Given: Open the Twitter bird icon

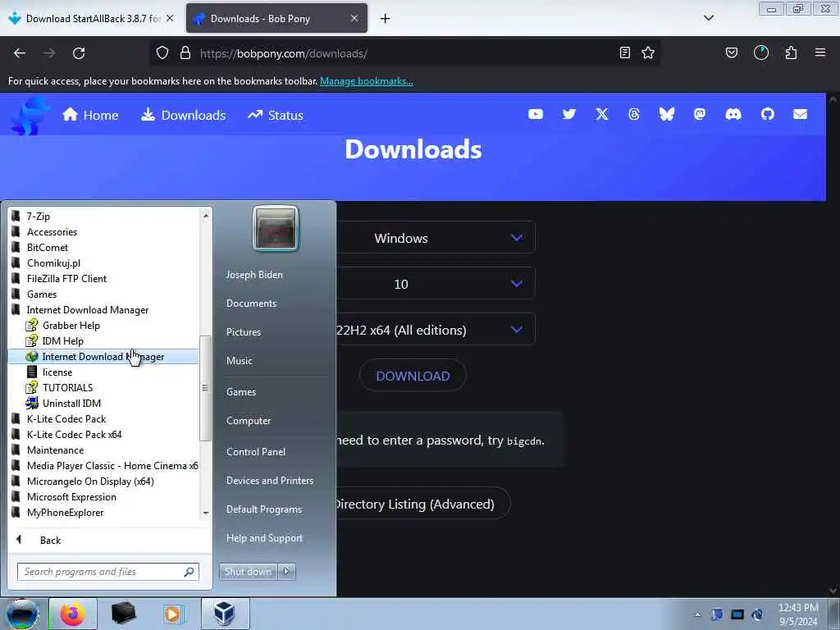Looking at the screenshot, I should (569, 114).
